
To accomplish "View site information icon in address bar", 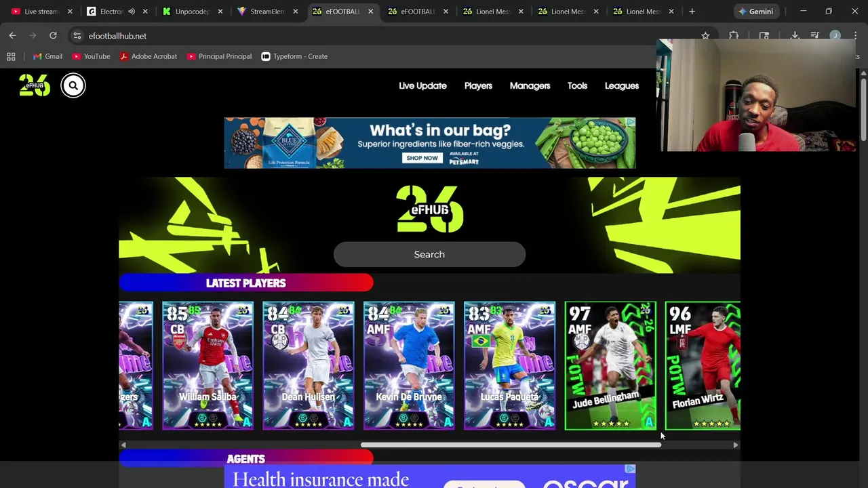I will pyautogui.click(x=77, y=36).
